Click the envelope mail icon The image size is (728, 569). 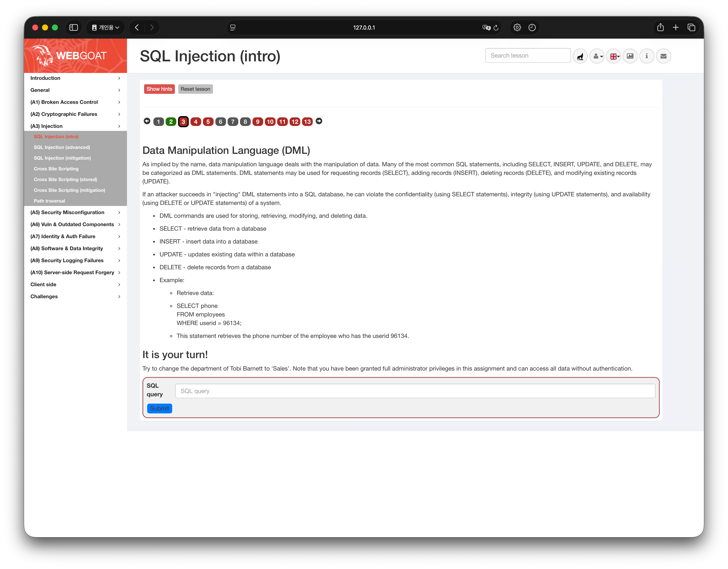tap(664, 56)
